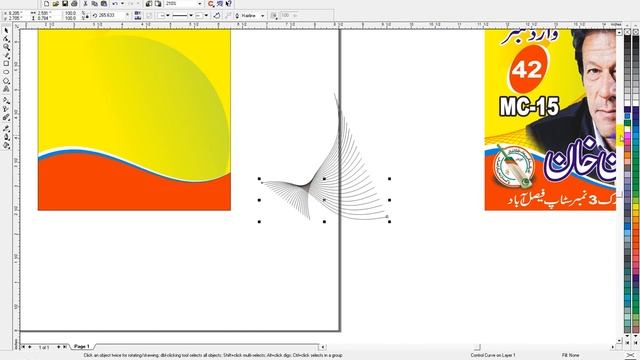Paste from clipboard using Paste icon
Viewport: 640px width, 360px height.
click(x=104, y=4)
